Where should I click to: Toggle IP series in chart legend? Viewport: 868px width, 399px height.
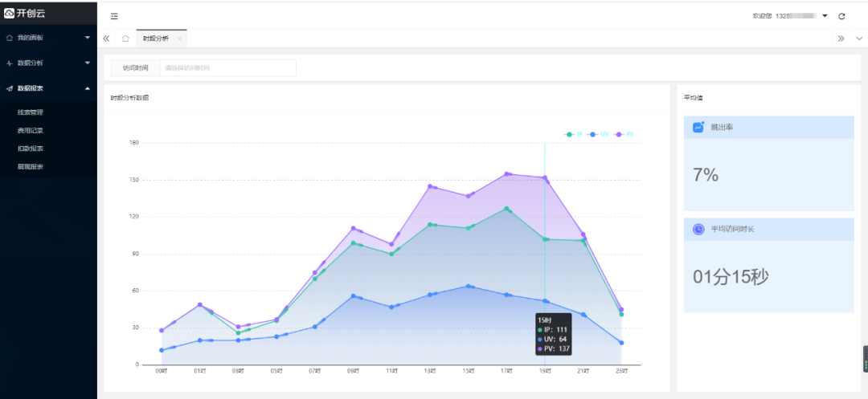[574, 134]
